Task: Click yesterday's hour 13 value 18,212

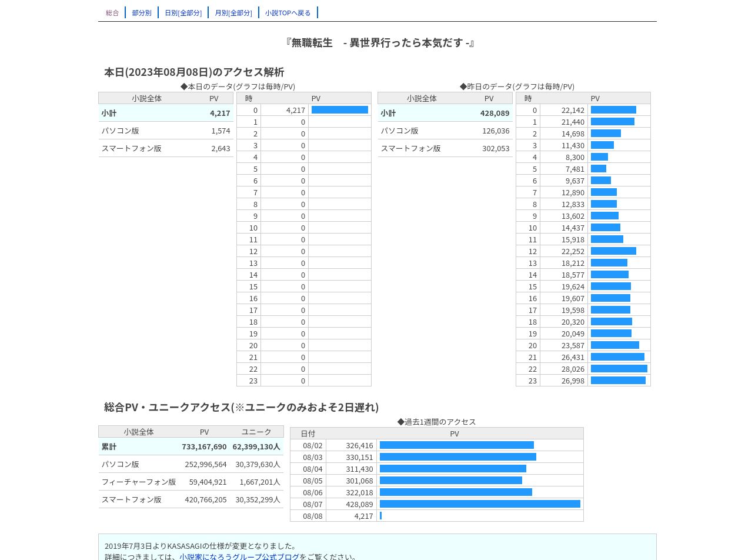Action: tap(573, 263)
